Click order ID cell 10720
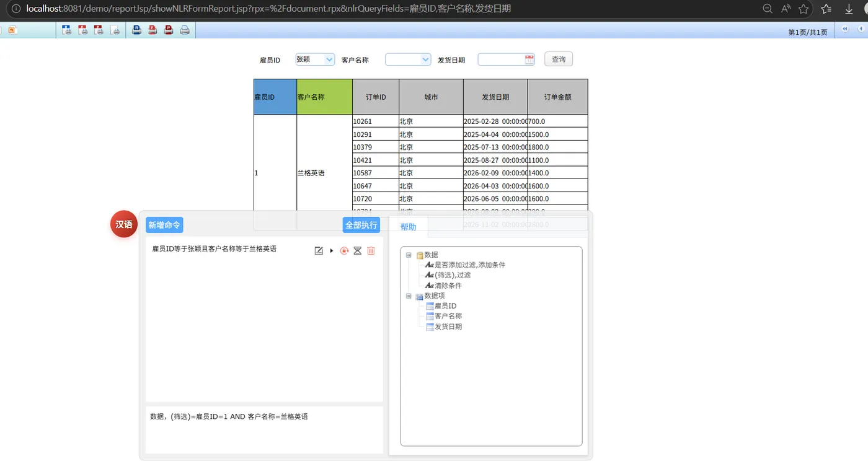The height and width of the screenshot is (461, 868). coord(376,199)
